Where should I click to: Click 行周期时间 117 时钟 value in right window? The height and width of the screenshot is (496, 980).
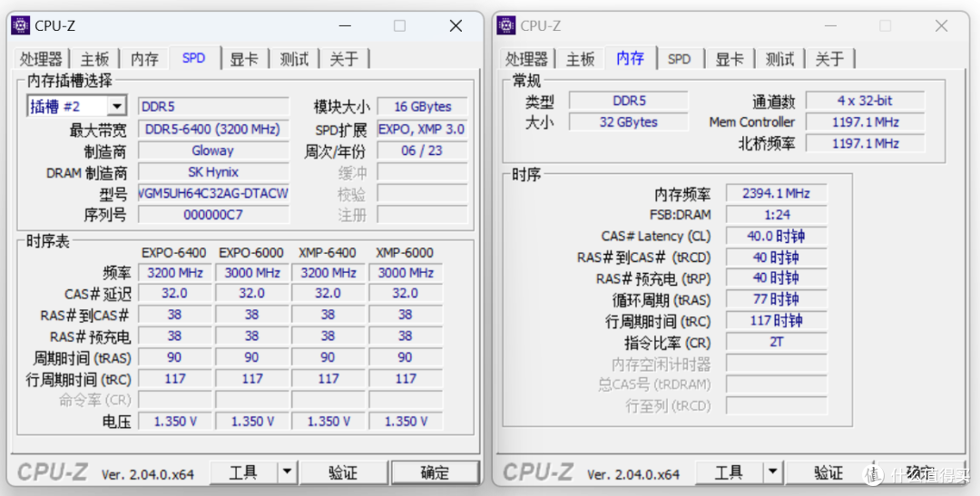tap(776, 320)
